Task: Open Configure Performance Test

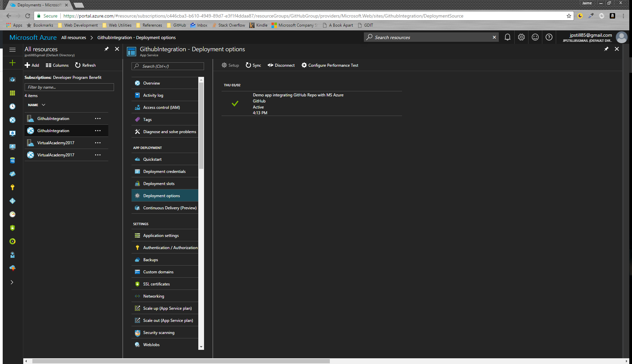Action: (x=330, y=65)
